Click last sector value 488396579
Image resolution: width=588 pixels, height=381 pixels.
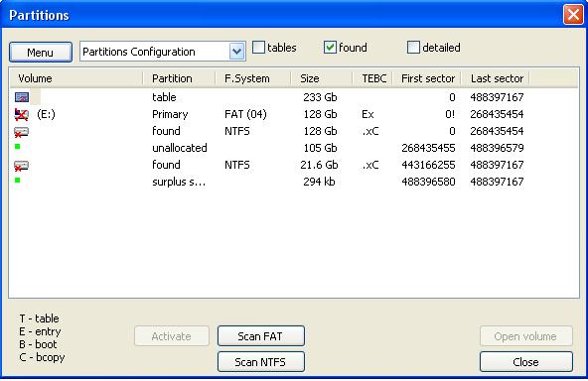[497, 148]
